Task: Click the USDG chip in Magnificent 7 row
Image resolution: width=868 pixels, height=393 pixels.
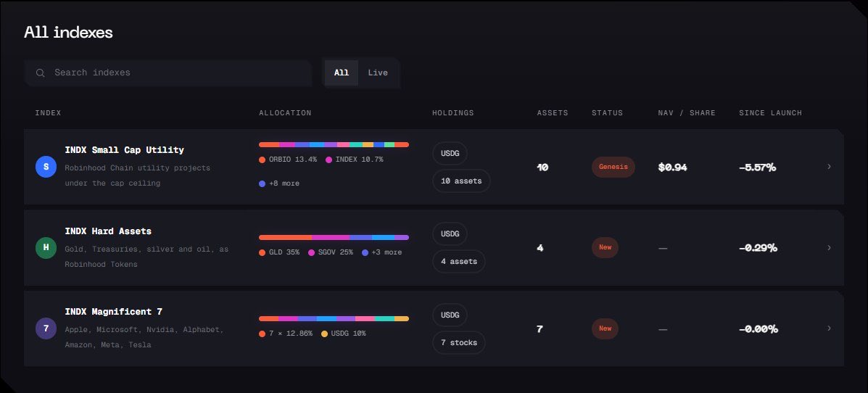Action: (x=450, y=315)
